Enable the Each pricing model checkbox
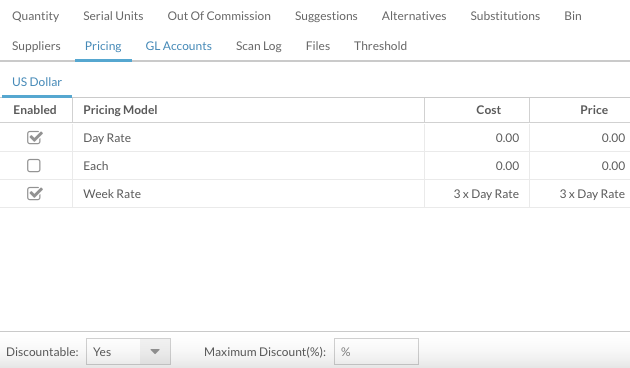The image size is (630, 368). click(34, 166)
